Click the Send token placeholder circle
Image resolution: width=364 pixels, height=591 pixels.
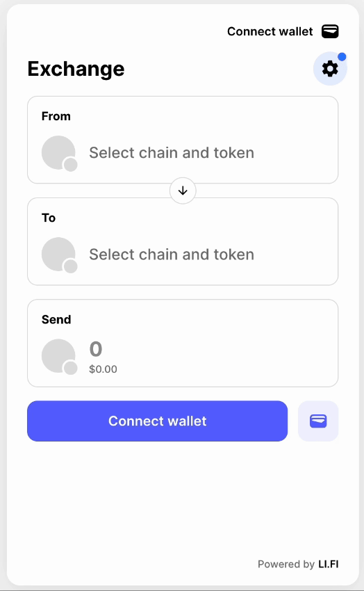tap(58, 356)
